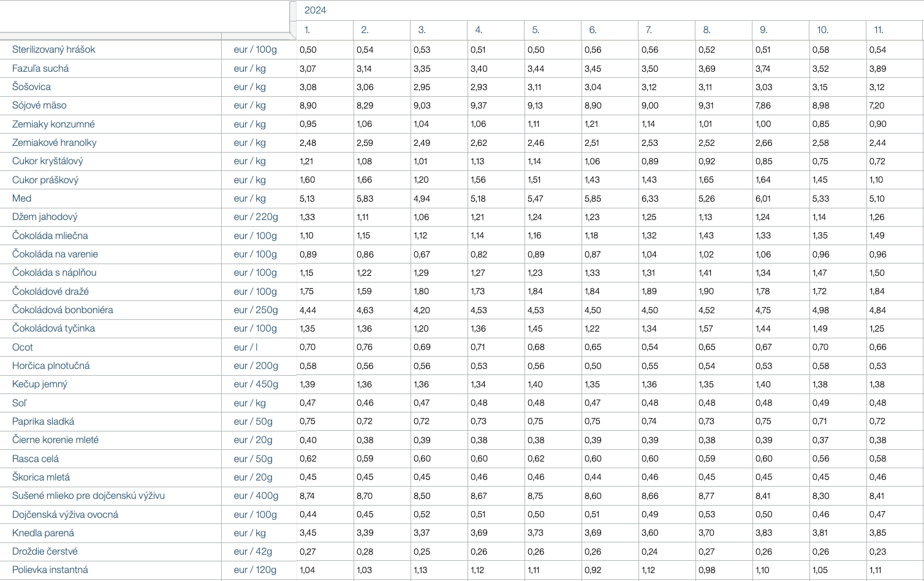Click the Med row label

[22, 199]
